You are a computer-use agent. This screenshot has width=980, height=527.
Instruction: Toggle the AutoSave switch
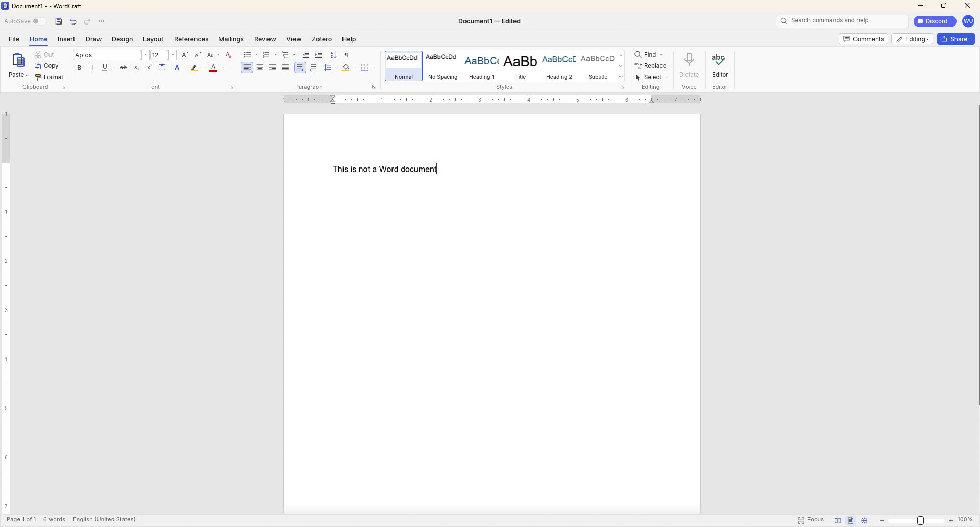[39, 21]
